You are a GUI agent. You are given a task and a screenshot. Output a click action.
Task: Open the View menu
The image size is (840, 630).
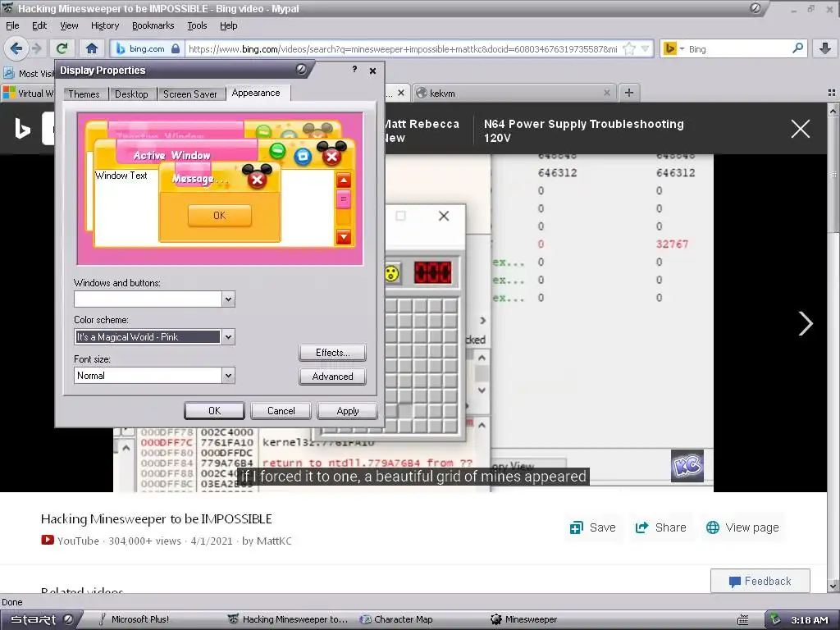click(69, 25)
